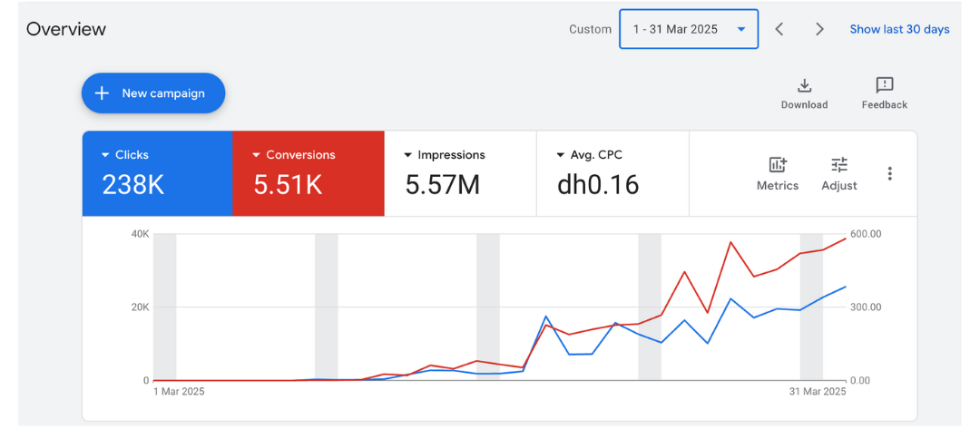Toggle the red 5.51K Conversions value
The image size is (980, 429).
(288, 185)
